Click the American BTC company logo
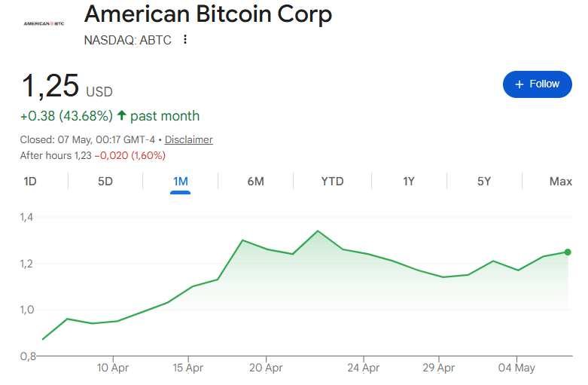Viewport: 588px width, 385px height. (x=44, y=23)
